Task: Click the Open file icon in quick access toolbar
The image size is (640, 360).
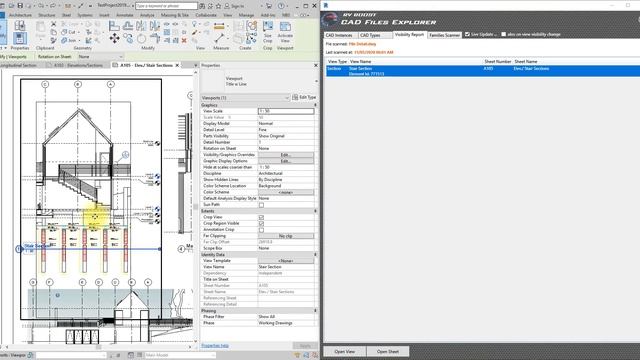Action: tap(11, 6)
